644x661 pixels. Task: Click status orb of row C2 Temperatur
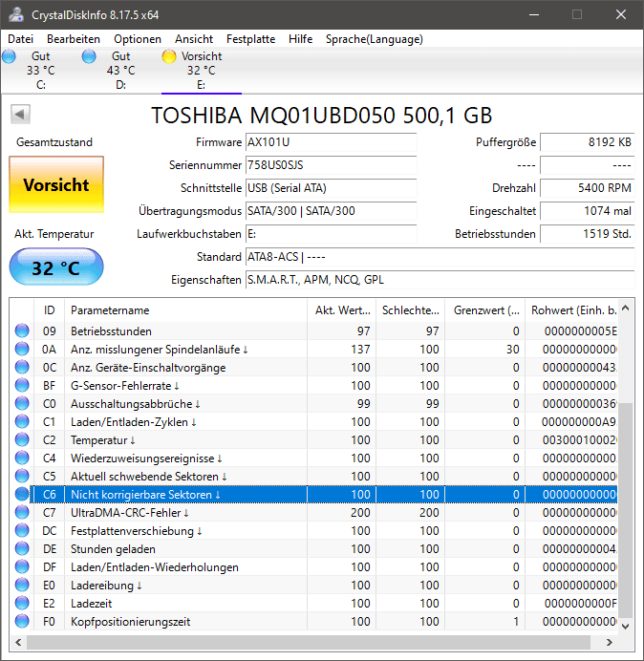[22, 439]
